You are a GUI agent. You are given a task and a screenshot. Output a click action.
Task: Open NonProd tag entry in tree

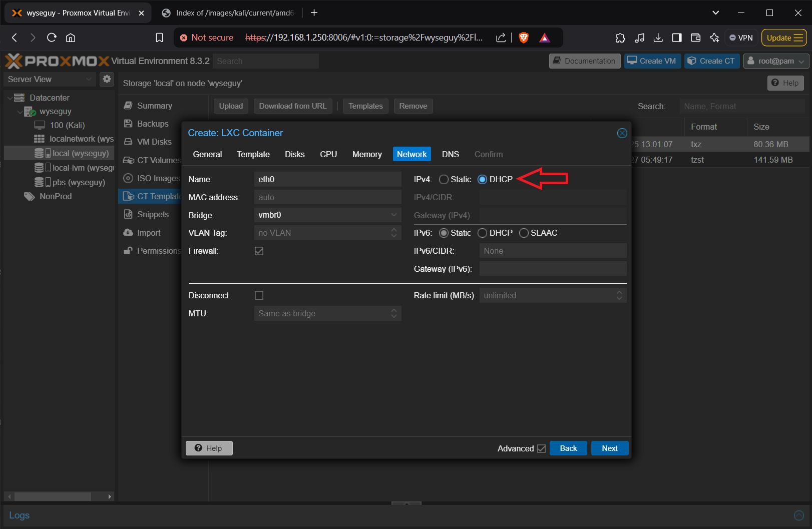point(48,196)
